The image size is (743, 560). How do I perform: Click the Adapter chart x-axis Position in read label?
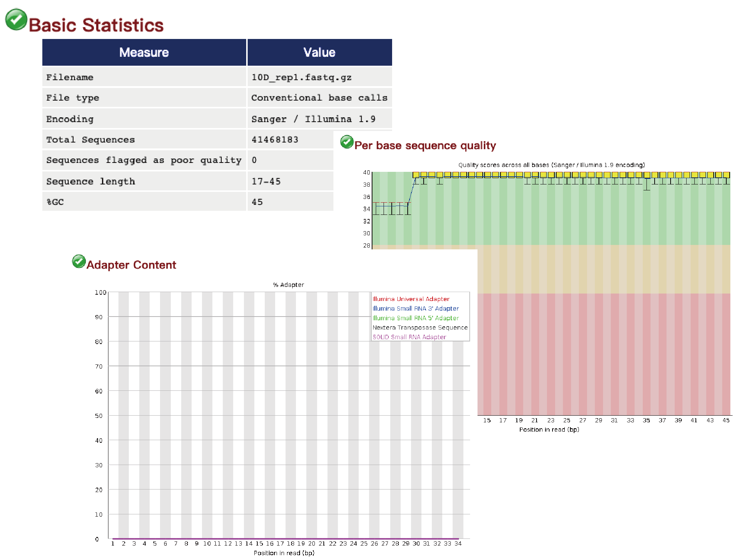[284, 553]
